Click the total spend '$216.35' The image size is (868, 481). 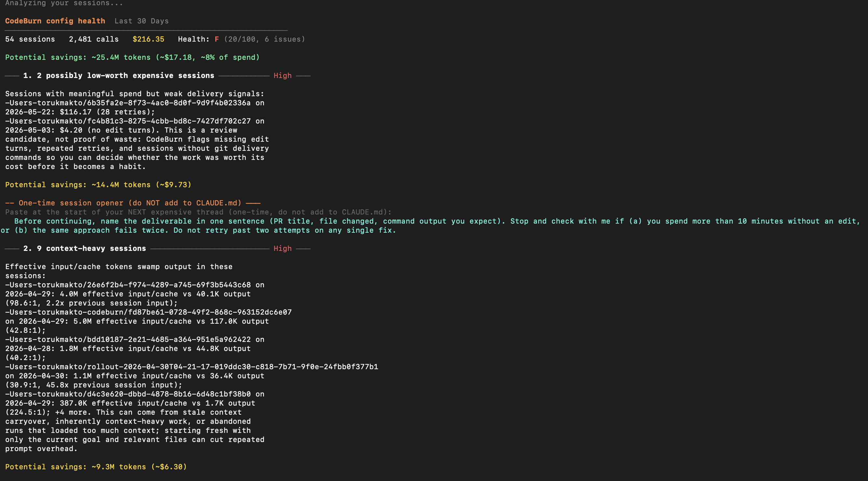click(148, 39)
